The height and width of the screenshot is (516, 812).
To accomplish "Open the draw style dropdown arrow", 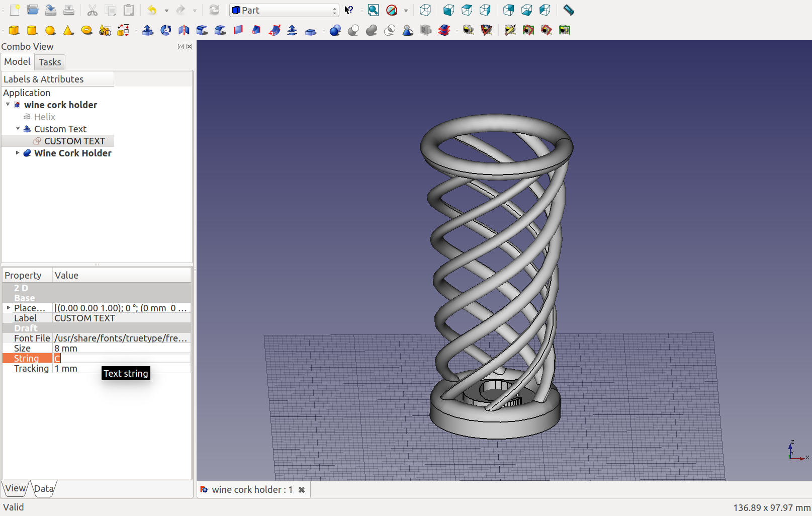I will coord(406,11).
